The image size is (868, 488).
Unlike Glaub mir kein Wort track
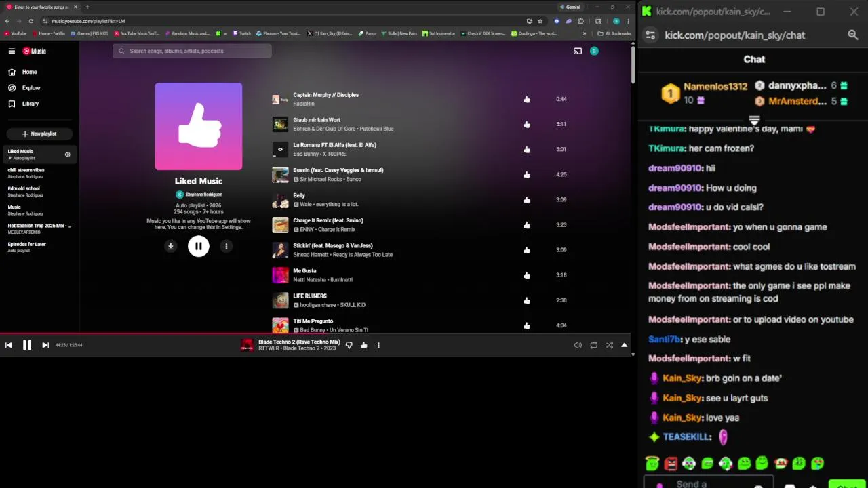click(x=527, y=124)
